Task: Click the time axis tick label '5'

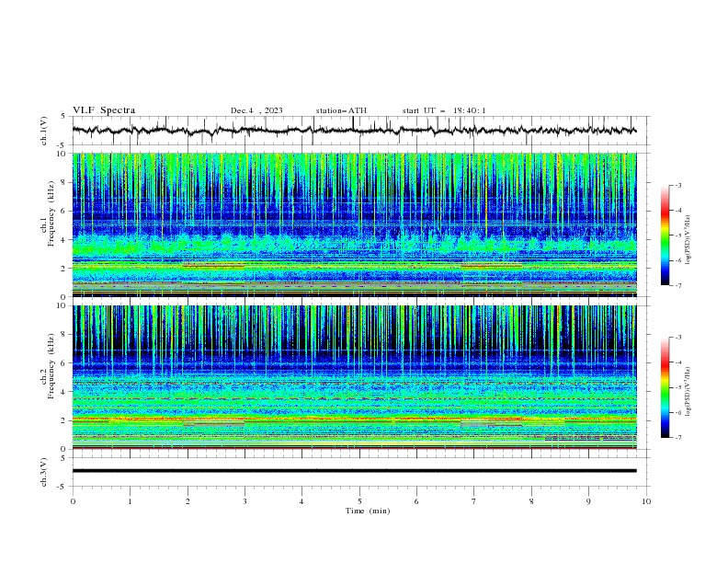Action: coord(359,501)
